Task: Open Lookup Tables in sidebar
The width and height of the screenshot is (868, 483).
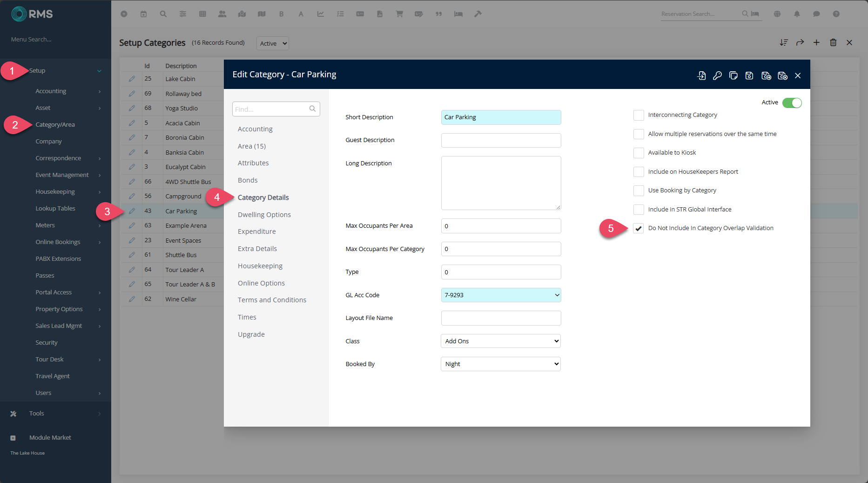Action: [x=55, y=209]
